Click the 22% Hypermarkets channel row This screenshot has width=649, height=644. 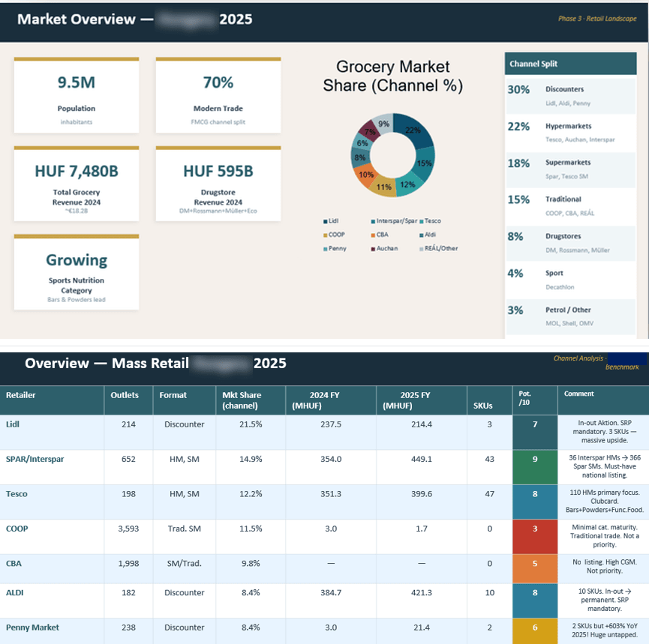(571, 133)
